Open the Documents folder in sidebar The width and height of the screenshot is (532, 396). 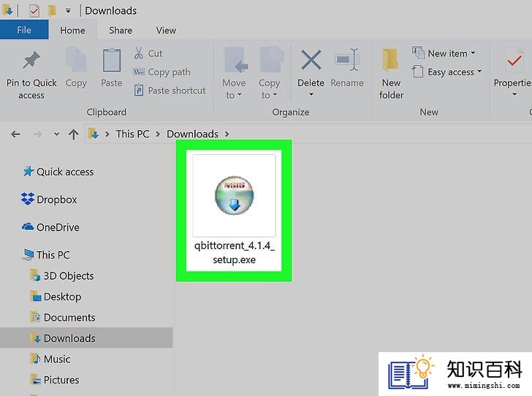click(x=63, y=317)
